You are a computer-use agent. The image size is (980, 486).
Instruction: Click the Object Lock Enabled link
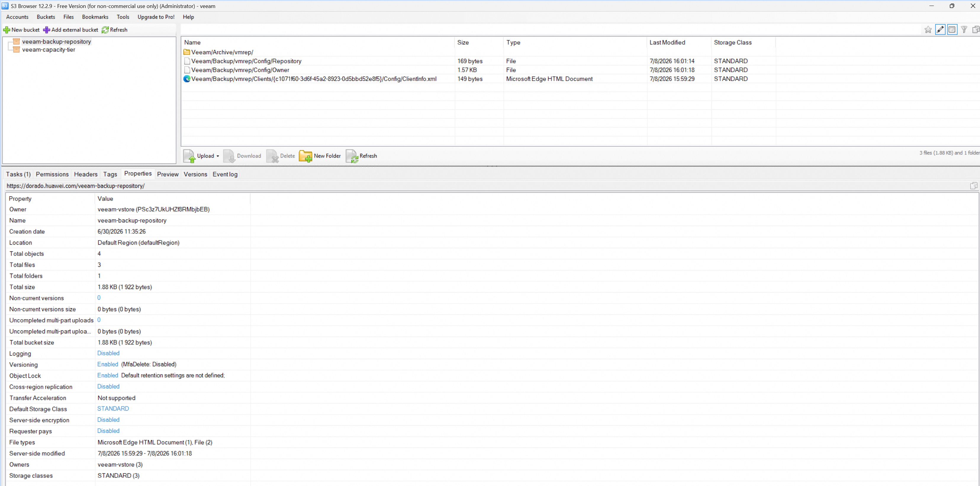tap(108, 375)
